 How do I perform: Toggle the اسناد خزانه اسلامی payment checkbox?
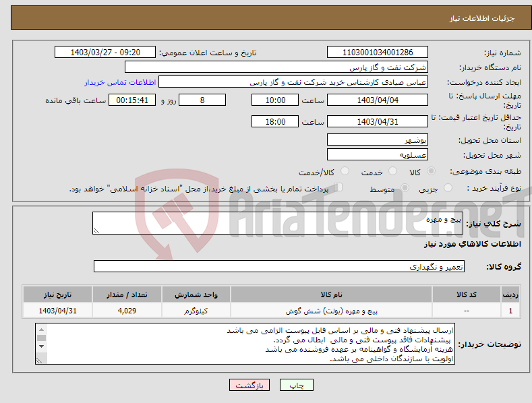(x=338, y=187)
